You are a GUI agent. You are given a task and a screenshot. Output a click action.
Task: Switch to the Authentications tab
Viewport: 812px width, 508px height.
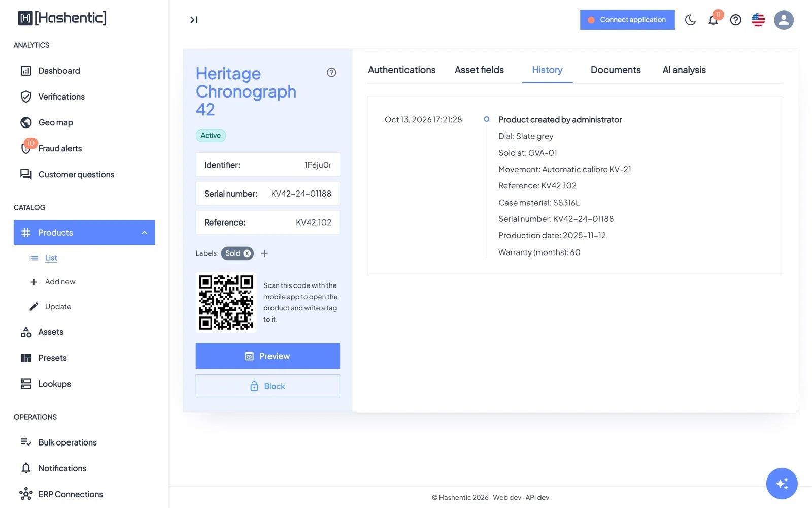click(401, 70)
